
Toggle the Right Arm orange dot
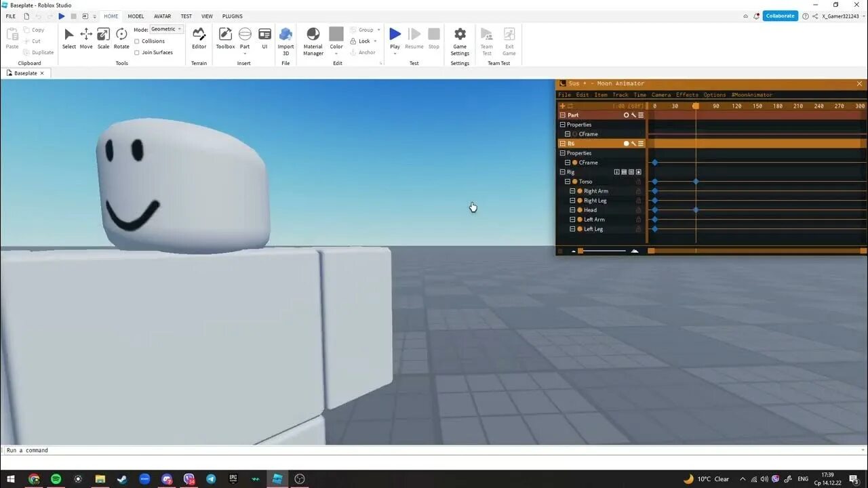tap(580, 191)
